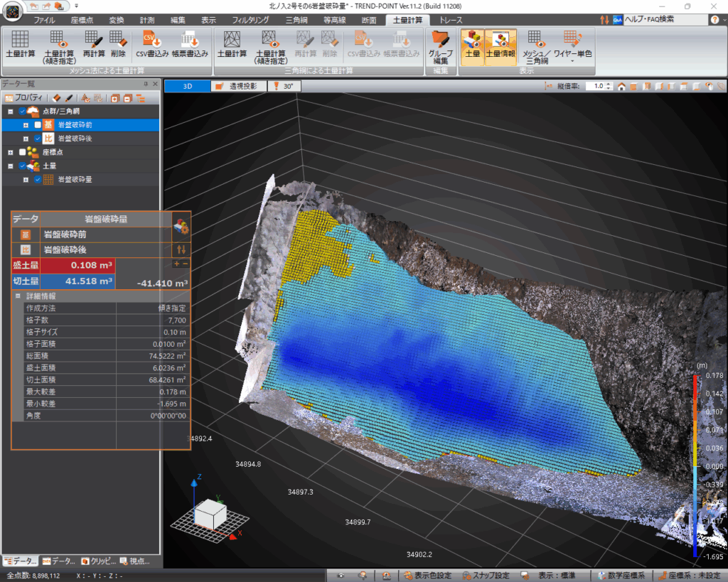Image resolution: width=728 pixels, height=582 pixels.
Task: Click volume color legend bar
Action: 695,466
